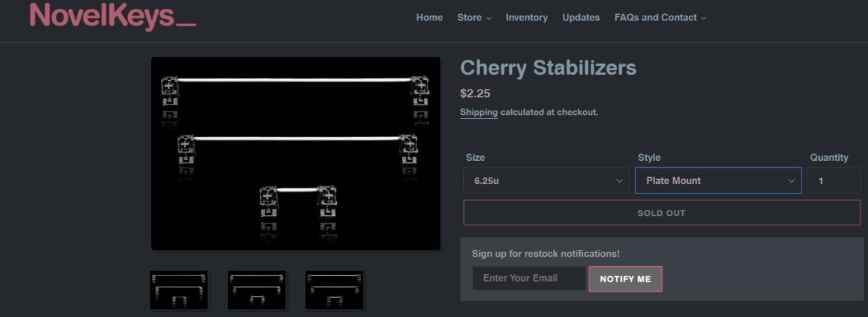Select the first product thumbnail
The width and height of the screenshot is (868, 317).
point(179,290)
